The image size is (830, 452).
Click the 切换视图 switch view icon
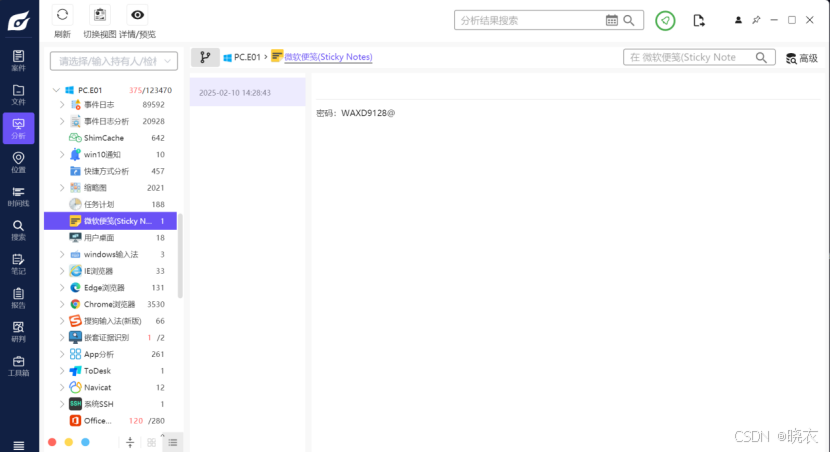click(x=100, y=15)
